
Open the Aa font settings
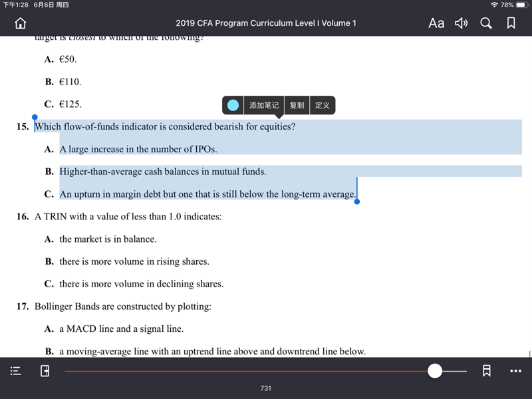(x=436, y=23)
